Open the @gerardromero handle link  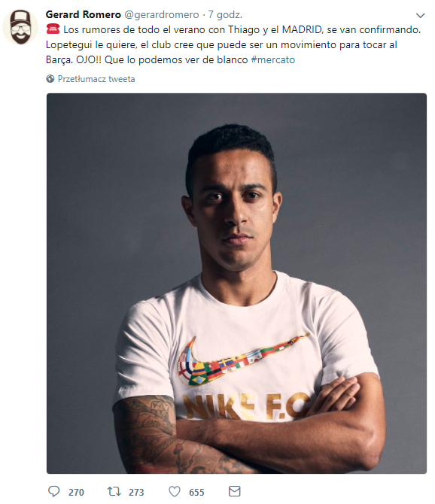[x=161, y=15]
